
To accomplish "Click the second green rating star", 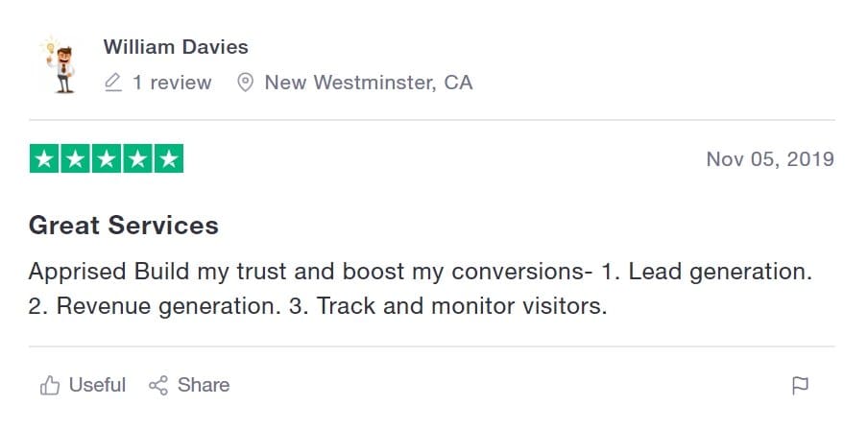I will (x=75, y=159).
